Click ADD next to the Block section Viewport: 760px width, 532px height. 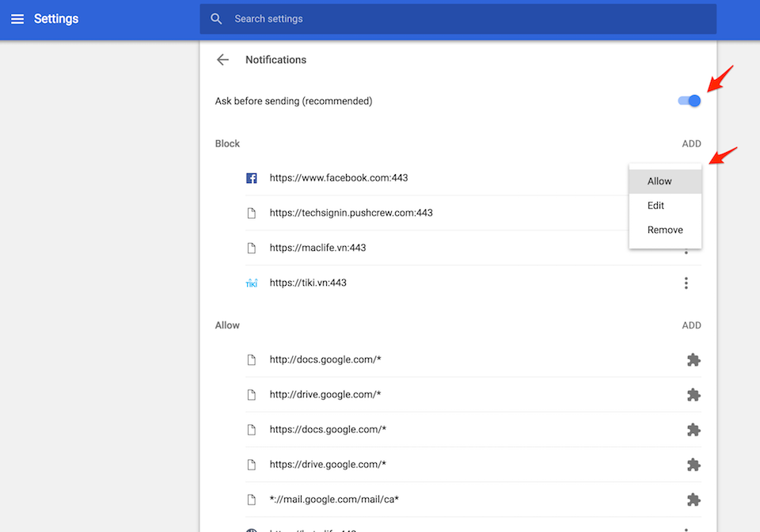pos(691,143)
